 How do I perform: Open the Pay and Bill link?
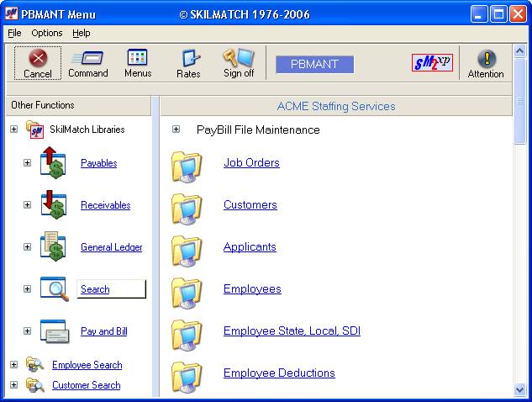[x=104, y=331]
